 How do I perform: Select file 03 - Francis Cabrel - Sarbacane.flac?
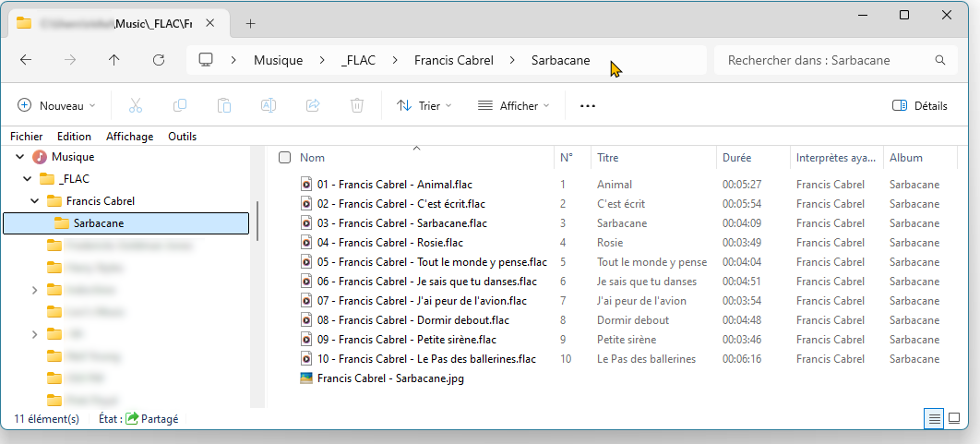(402, 223)
